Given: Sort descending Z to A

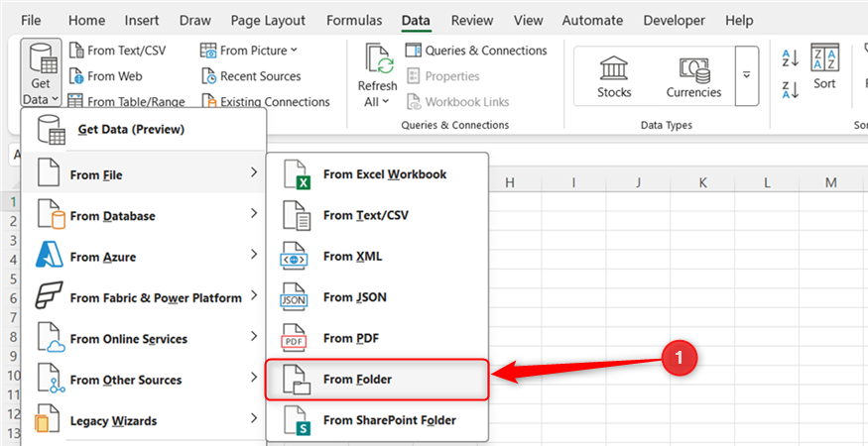Looking at the screenshot, I should point(790,89).
